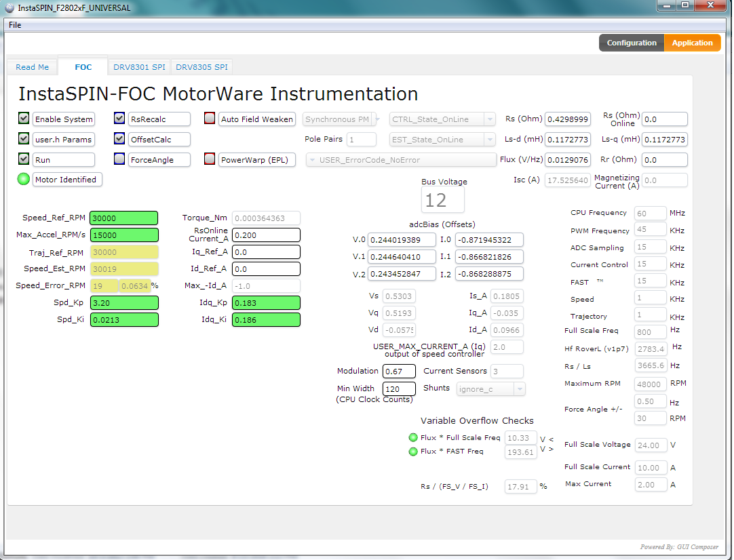734x560 pixels.
Task: Enable the PowerWarp (EPL) checkbox
Action: pos(210,159)
